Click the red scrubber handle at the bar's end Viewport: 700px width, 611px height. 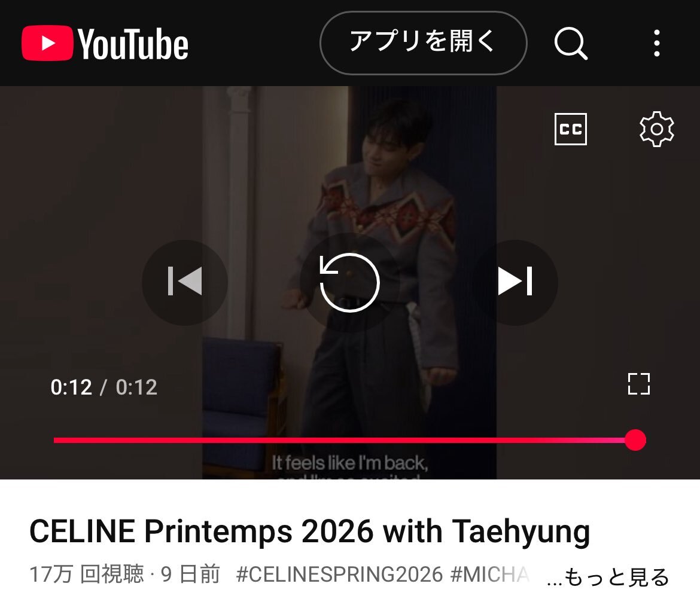635,440
